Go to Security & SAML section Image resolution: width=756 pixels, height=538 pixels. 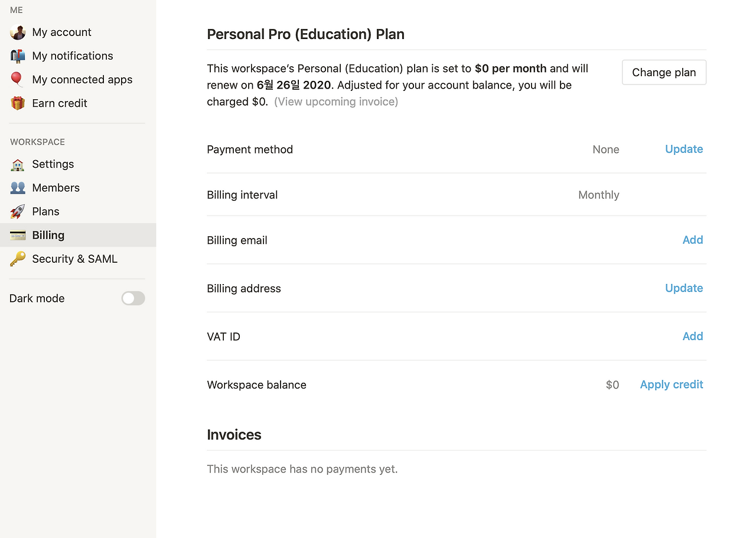[x=74, y=259]
